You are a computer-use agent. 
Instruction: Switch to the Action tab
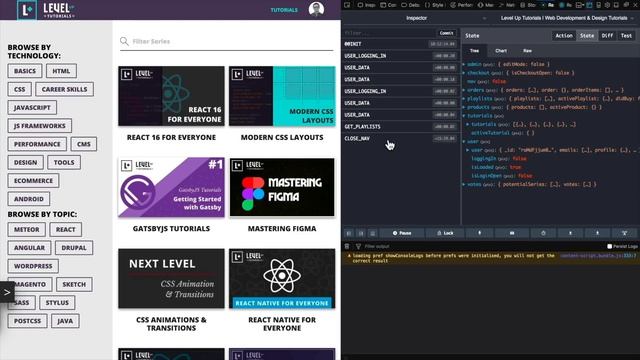click(x=564, y=36)
